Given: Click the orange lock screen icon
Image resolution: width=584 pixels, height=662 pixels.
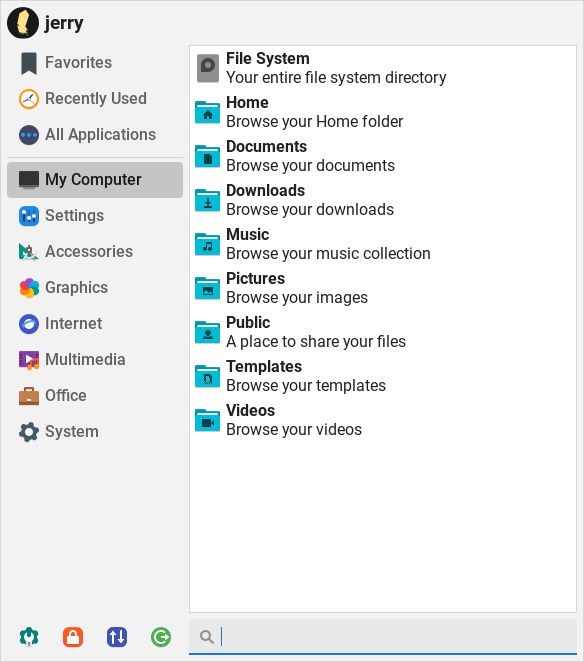Looking at the screenshot, I should coord(73,637).
